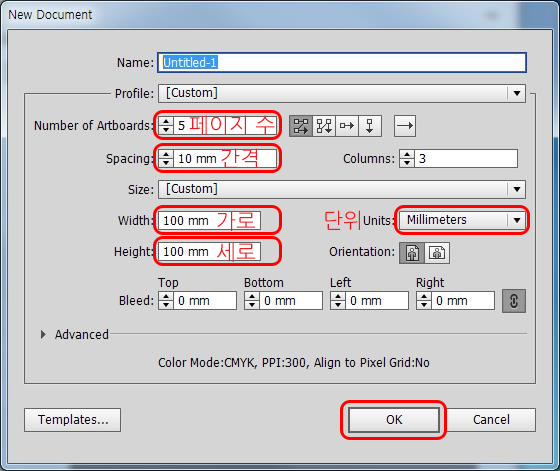Click the Top bleed value field
Image resolution: width=560 pixels, height=471 pixels.
(x=205, y=301)
